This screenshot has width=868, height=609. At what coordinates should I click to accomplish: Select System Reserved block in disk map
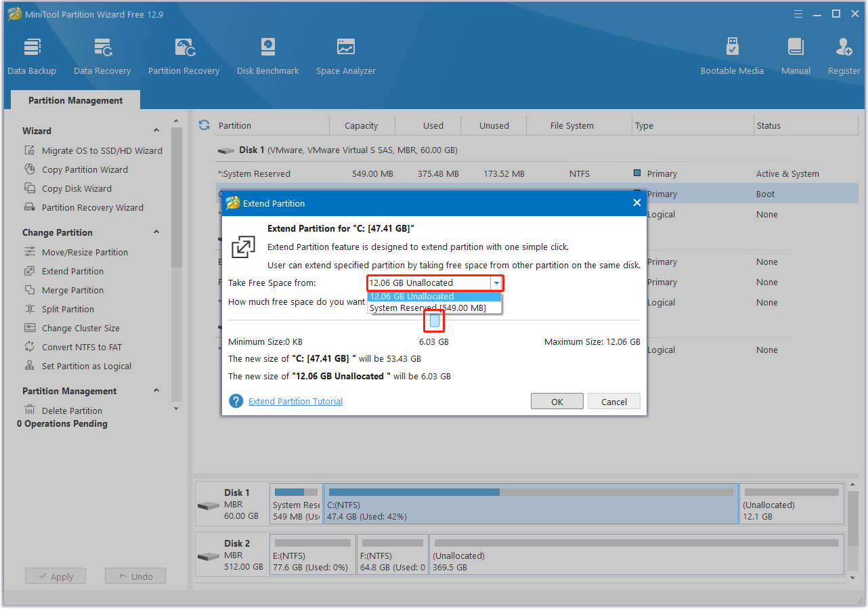tap(296, 503)
